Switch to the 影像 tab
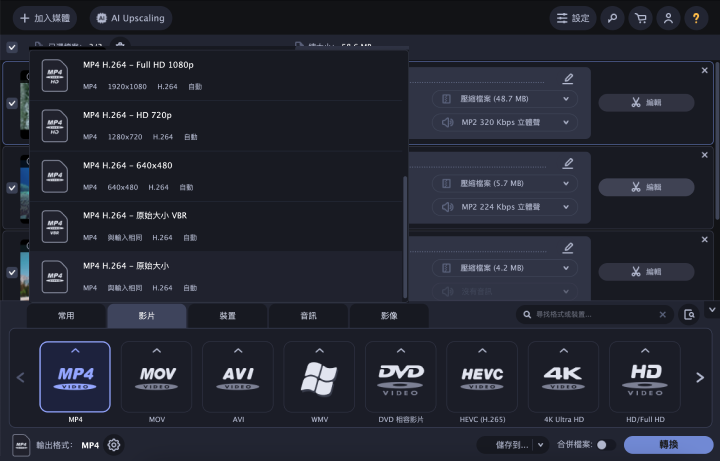Viewport: 720px width, 461px height. tap(389, 315)
